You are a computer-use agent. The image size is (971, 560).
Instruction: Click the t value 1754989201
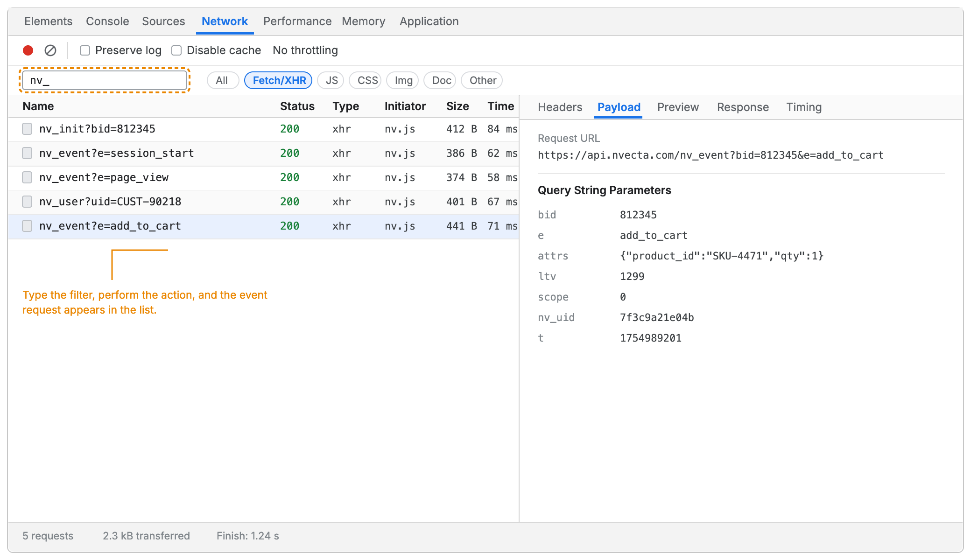(x=651, y=338)
